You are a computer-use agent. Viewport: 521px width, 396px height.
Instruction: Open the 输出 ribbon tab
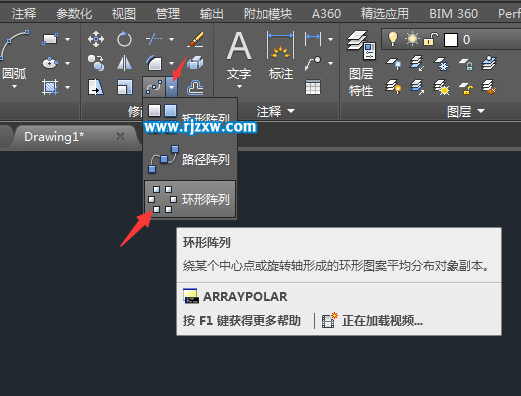pos(211,14)
